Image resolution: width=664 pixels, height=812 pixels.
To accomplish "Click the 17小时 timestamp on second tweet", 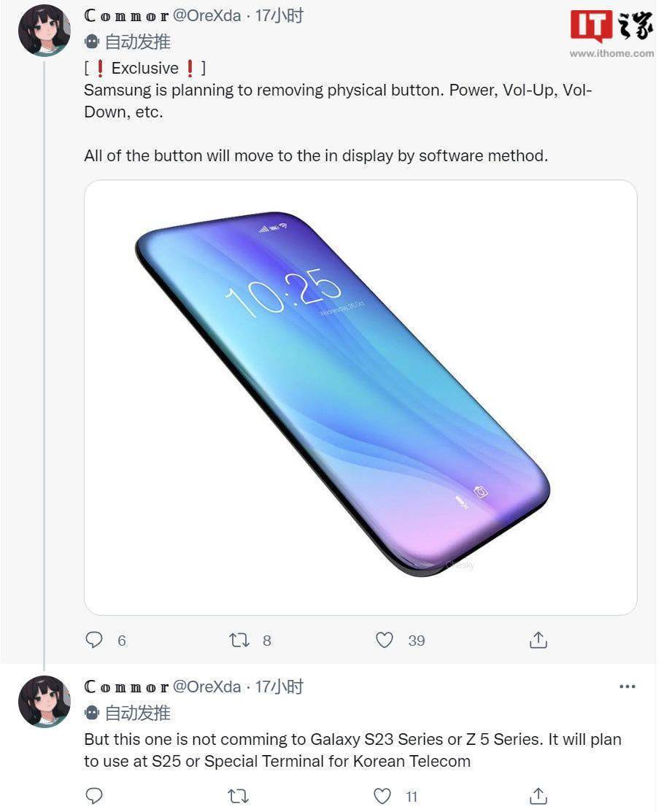I will [279, 687].
